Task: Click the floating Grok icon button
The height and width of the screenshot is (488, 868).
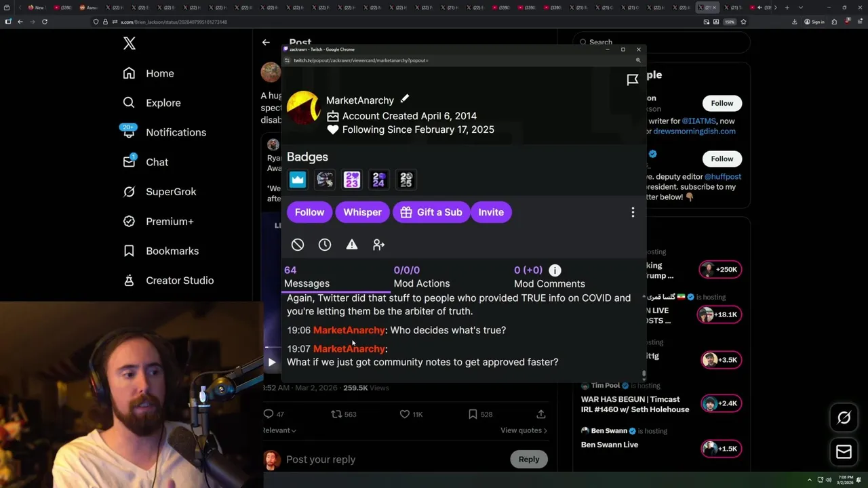Action: [844, 418]
